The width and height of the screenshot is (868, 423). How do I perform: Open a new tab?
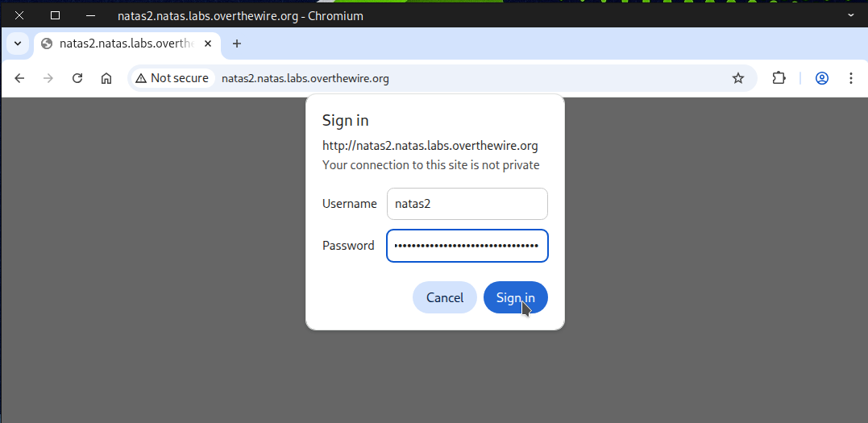click(237, 44)
